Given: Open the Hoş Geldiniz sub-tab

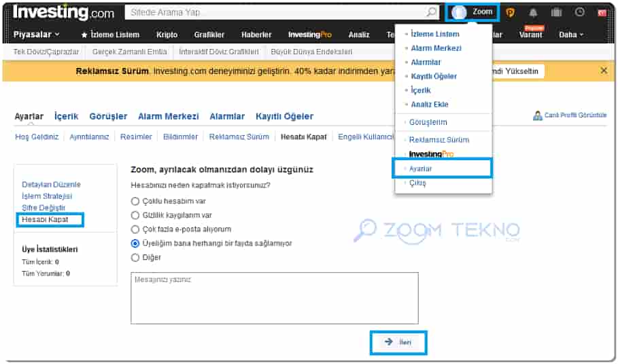Looking at the screenshot, I should [37, 137].
